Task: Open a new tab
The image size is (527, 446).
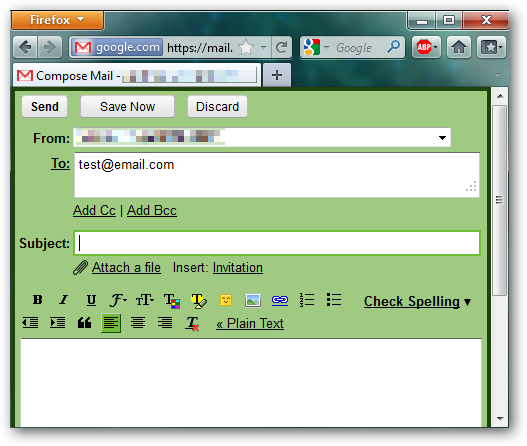Action: (x=277, y=75)
